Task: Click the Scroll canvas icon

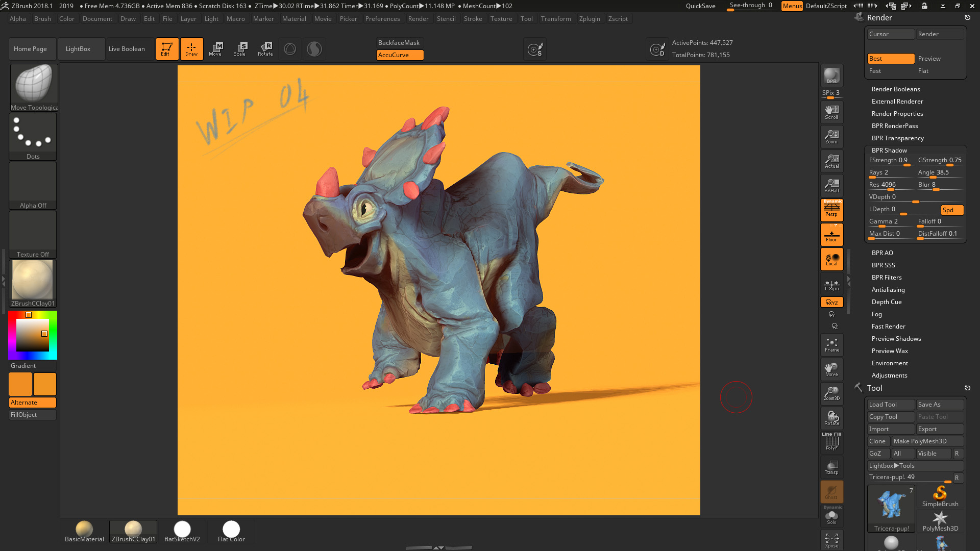Action: 831,112
